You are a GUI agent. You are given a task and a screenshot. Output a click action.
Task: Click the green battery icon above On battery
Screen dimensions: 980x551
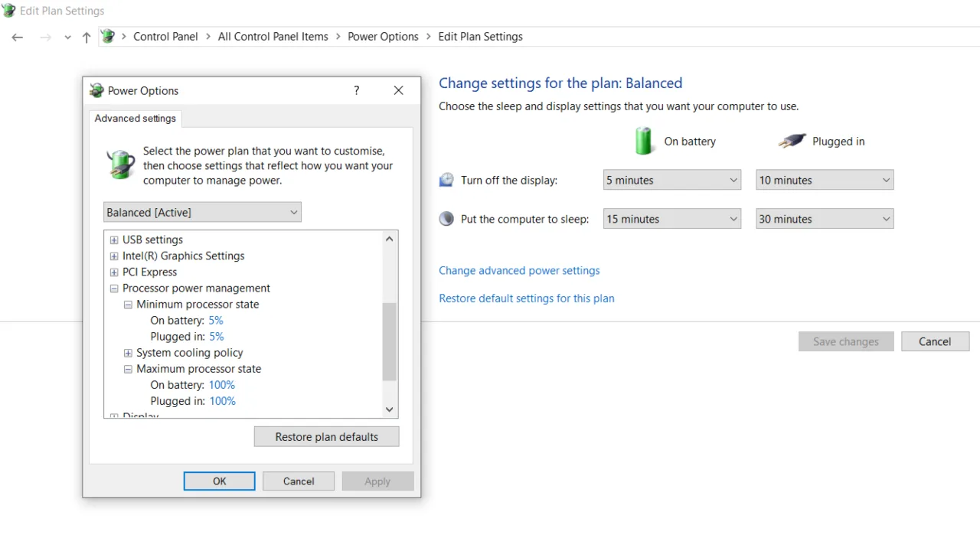coord(644,141)
